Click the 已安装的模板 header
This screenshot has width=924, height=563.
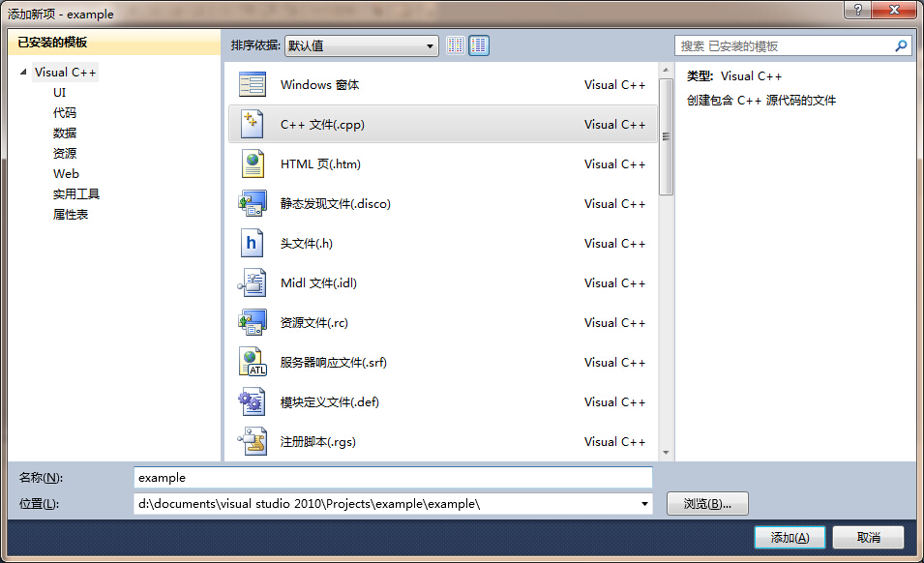point(114,43)
